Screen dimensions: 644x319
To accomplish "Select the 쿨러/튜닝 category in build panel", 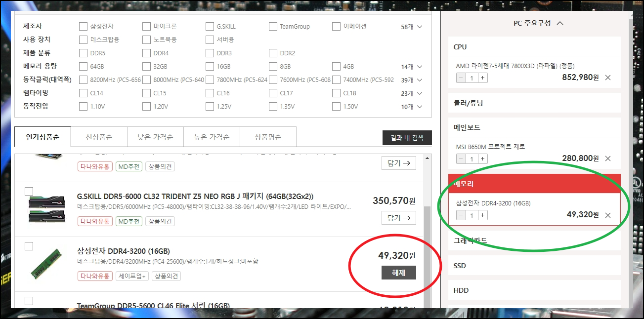I will 534,103.
